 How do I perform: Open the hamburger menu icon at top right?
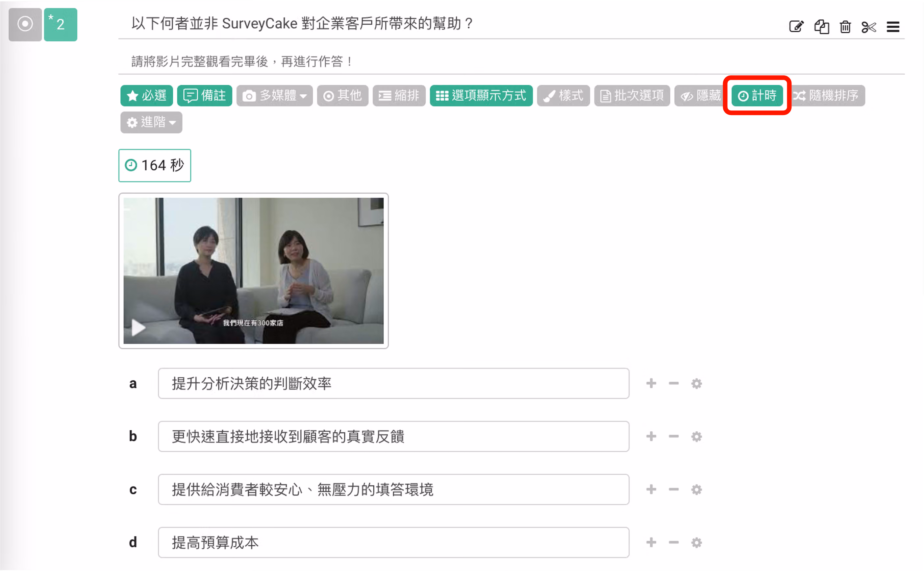(x=893, y=27)
